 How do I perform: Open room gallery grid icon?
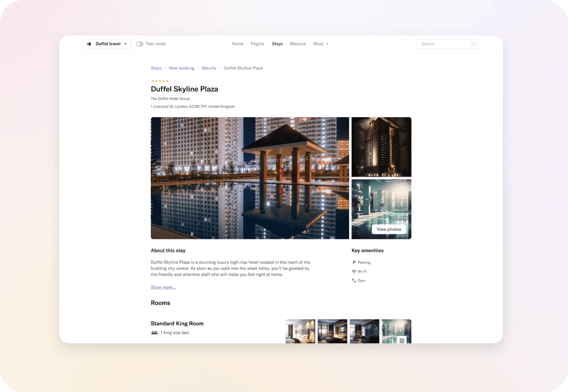pyautogui.click(x=402, y=340)
